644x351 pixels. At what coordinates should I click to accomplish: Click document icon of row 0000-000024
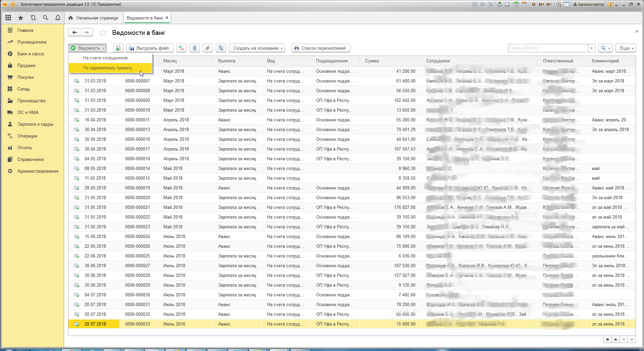pos(77,236)
